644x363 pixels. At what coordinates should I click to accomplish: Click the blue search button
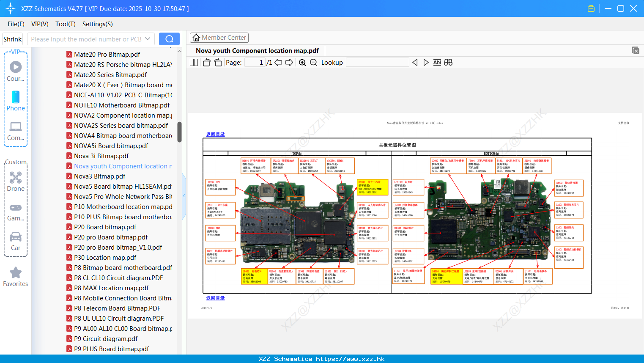click(x=169, y=39)
